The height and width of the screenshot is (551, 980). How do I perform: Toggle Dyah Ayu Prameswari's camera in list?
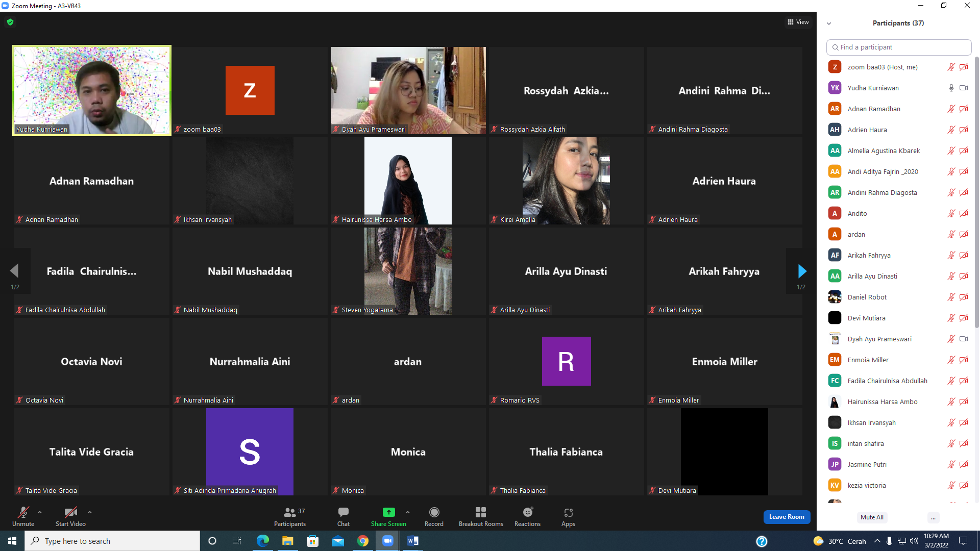pyautogui.click(x=964, y=339)
